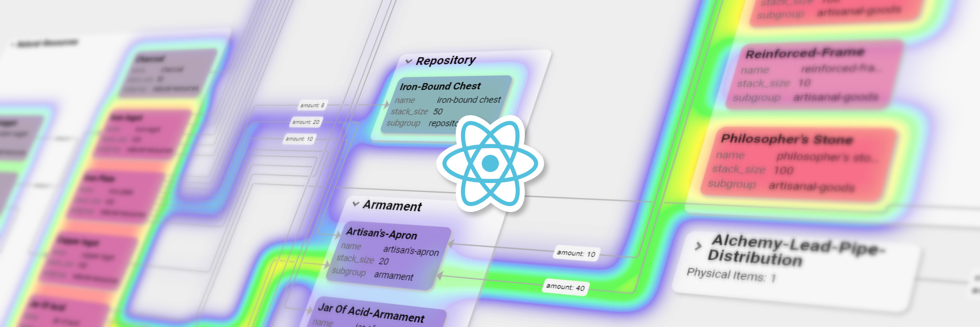Click the 'iron-bound chest' name value
This screenshot has height=327, width=980.
pos(469,100)
